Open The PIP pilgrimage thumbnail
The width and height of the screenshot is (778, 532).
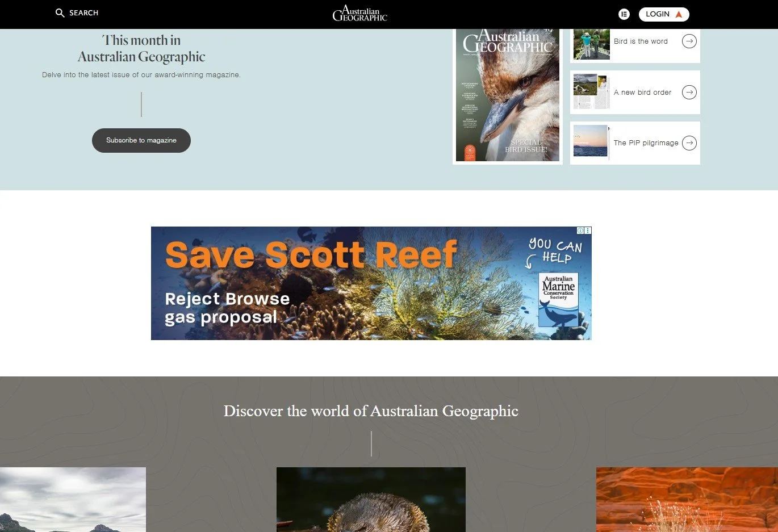(x=591, y=141)
